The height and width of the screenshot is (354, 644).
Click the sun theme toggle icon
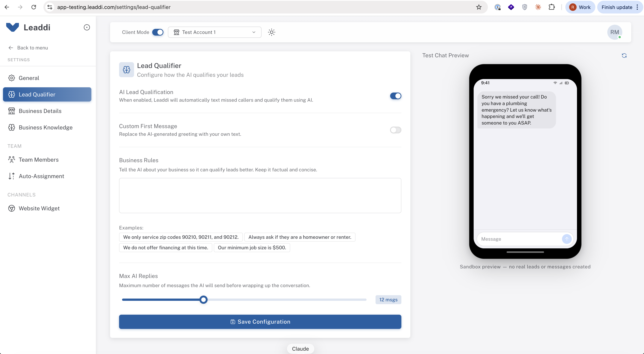point(271,32)
